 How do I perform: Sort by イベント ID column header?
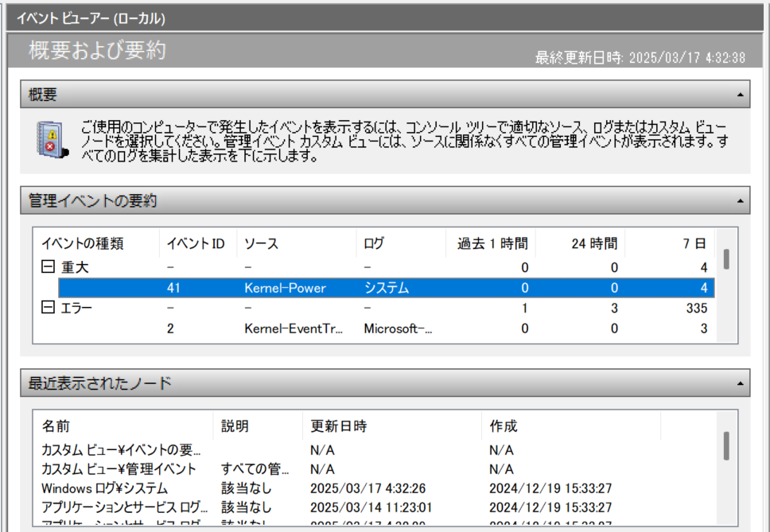tap(196, 243)
